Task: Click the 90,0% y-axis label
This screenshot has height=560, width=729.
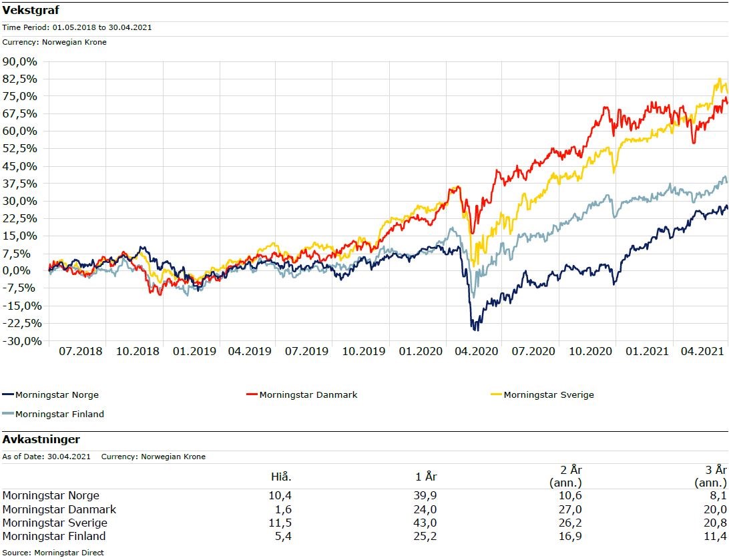Action: click(21, 61)
